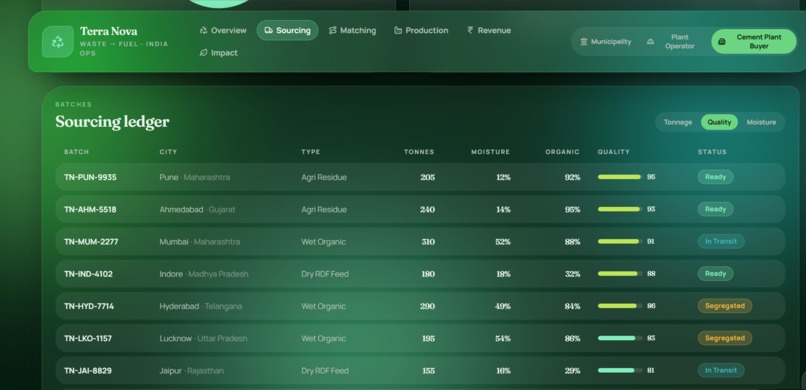Select batch ID TN-AHM-5518
The image size is (806, 390).
pyautogui.click(x=90, y=210)
